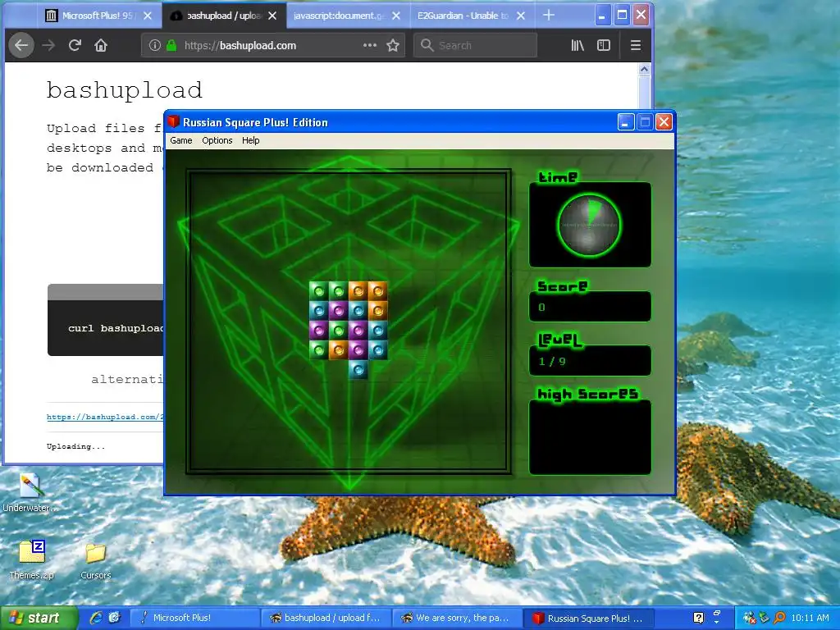Open the https://bashupload.com link
This screenshot has height=630, width=840.
tap(105, 417)
